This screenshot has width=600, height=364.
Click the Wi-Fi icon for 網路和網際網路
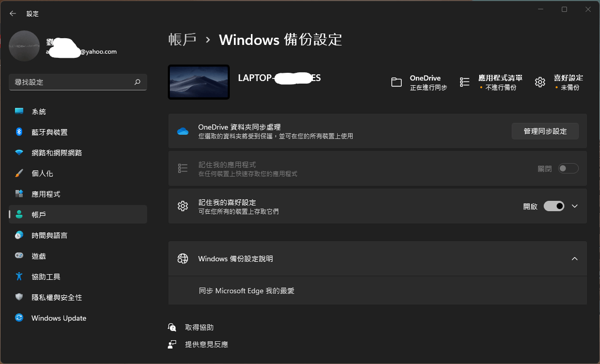19,152
